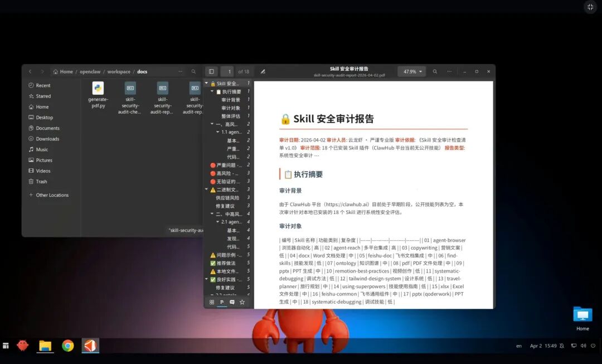Image resolution: width=602 pixels, height=364 pixels.
Task: Open the PDF viewer three-dot main menu
Action: 449,71
